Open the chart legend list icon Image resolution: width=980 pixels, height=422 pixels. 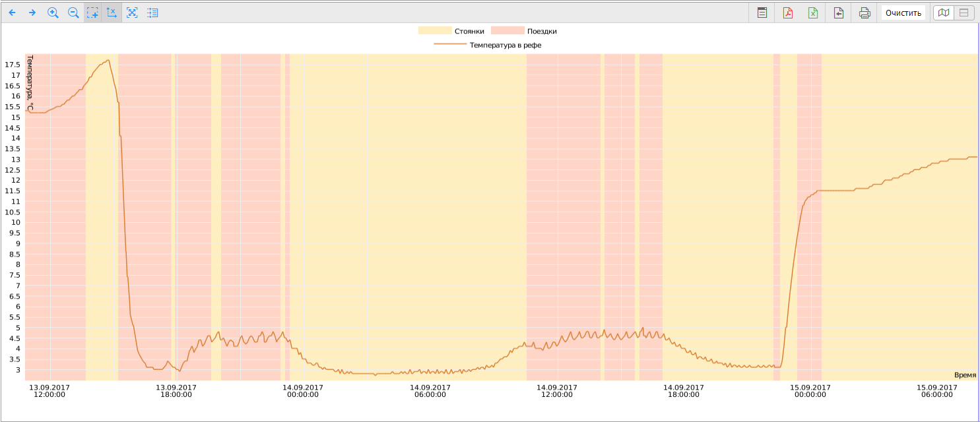tap(152, 13)
